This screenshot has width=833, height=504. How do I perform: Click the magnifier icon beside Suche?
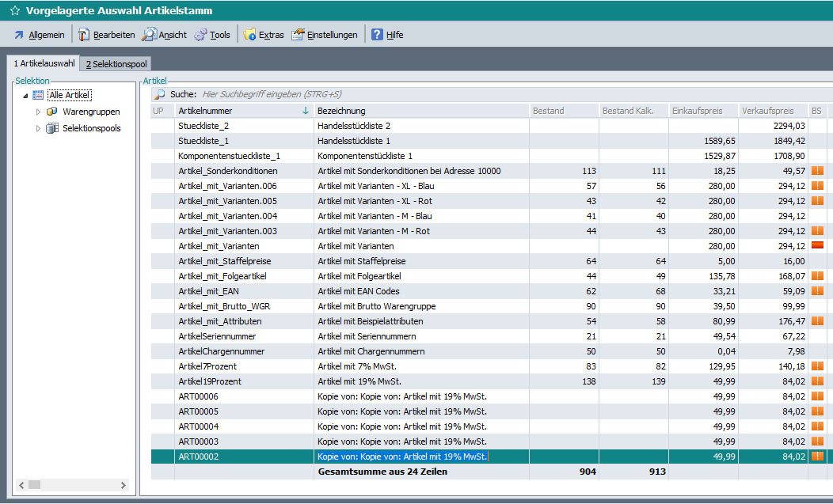[x=160, y=94]
